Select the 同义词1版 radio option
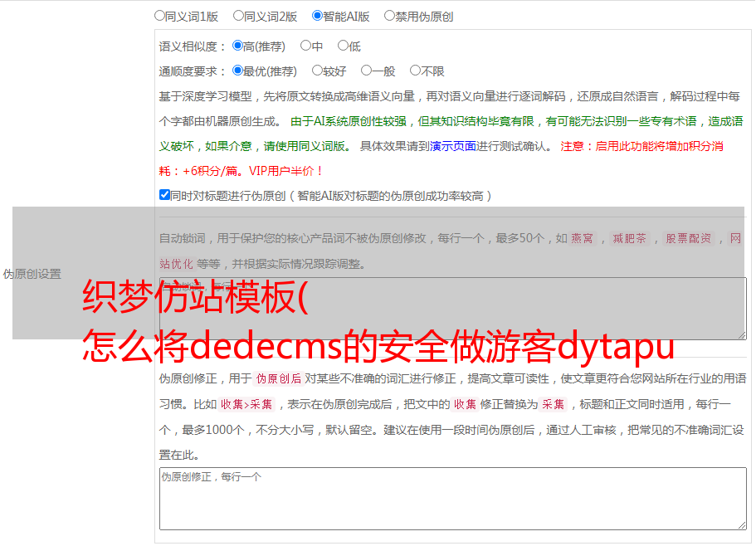756x546 pixels. 159,16
